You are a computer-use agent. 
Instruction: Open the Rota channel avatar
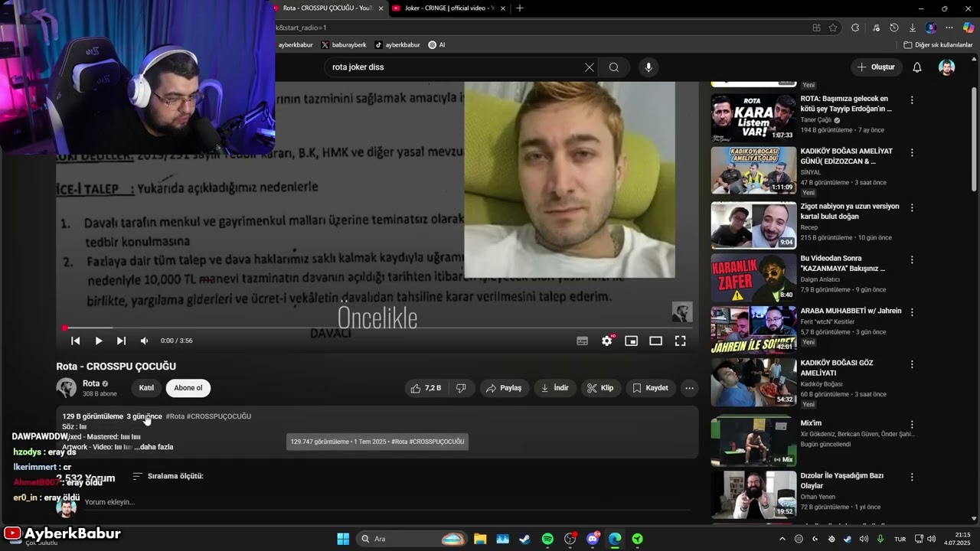[x=67, y=388]
